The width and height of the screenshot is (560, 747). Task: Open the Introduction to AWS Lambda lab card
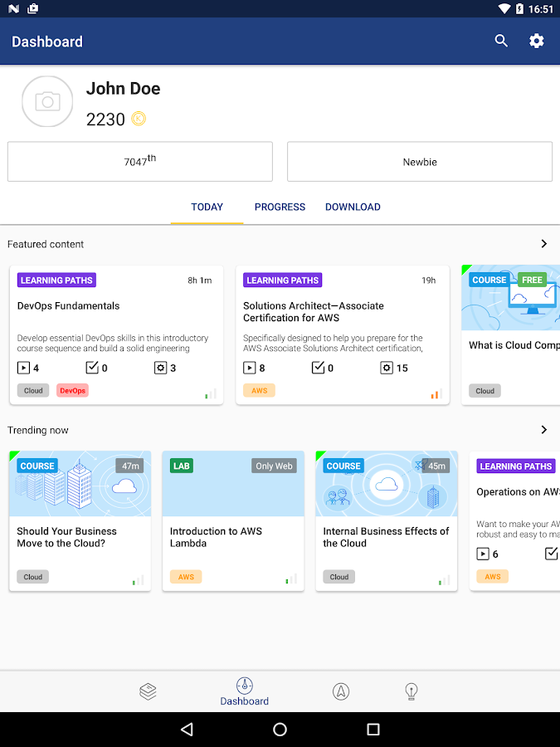233,521
